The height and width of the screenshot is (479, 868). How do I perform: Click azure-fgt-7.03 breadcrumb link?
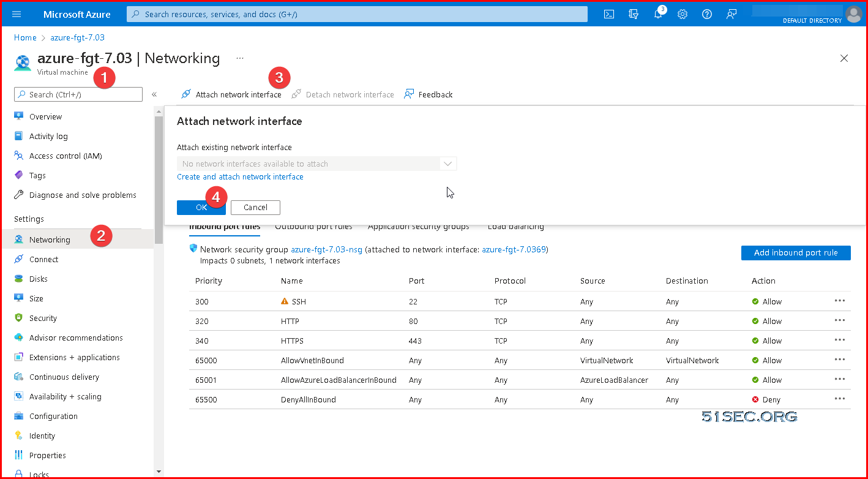tap(78, 37)
